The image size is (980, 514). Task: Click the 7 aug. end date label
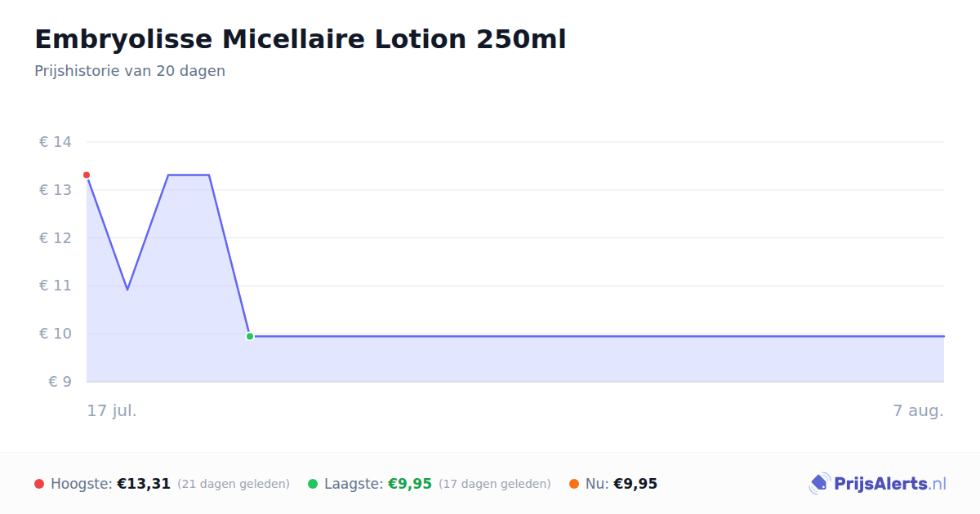(919, 410)
